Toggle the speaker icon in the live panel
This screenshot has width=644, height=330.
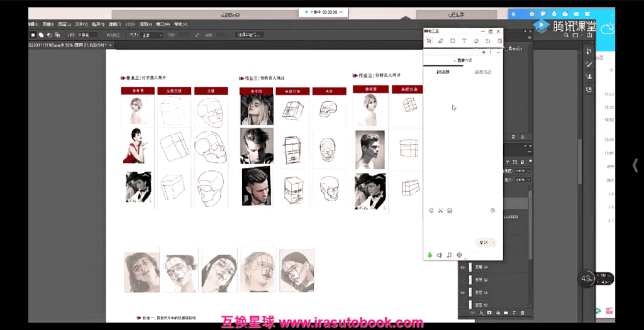[x=440, y=255]
